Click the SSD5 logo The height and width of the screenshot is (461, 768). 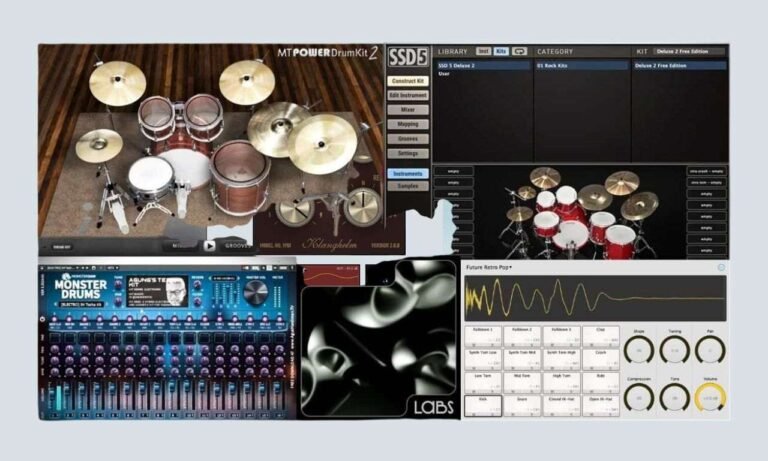click(x=408, y=57)
